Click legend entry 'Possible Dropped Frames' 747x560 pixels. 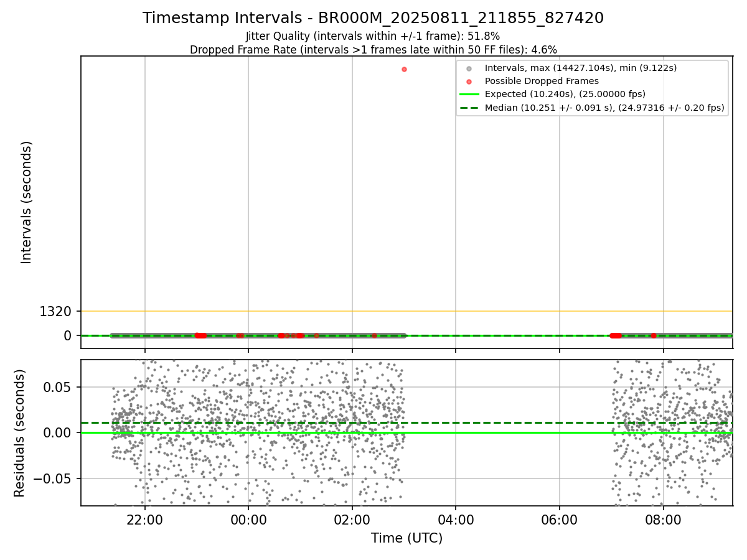[x=542, y=81]
